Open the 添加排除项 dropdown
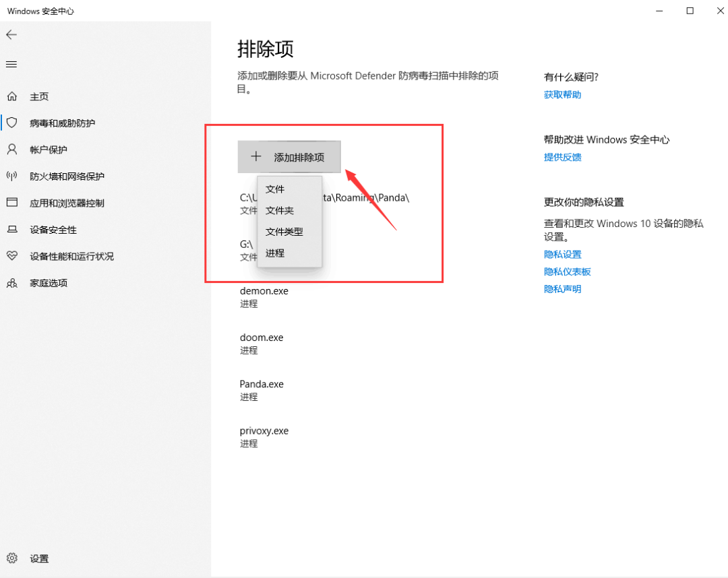Screen dimensions: 728x578 (289, 156)
